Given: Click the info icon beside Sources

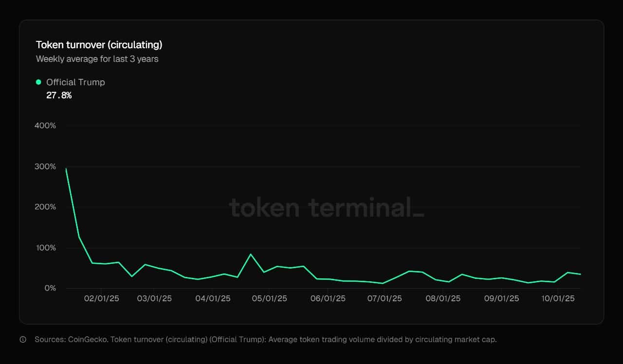Looking at the screenshot, I should (x=23, y=340).
